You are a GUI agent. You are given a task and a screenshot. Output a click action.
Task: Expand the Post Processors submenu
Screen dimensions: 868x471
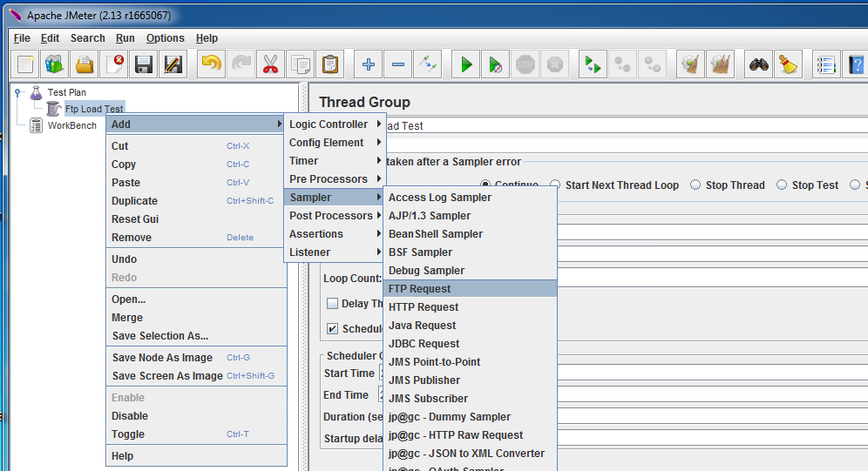(x=335, y=216)
